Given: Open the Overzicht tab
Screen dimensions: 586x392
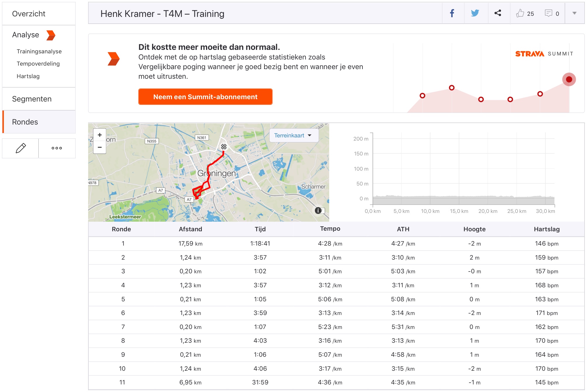Looking at the screenshot, I should tap(29, 14).
